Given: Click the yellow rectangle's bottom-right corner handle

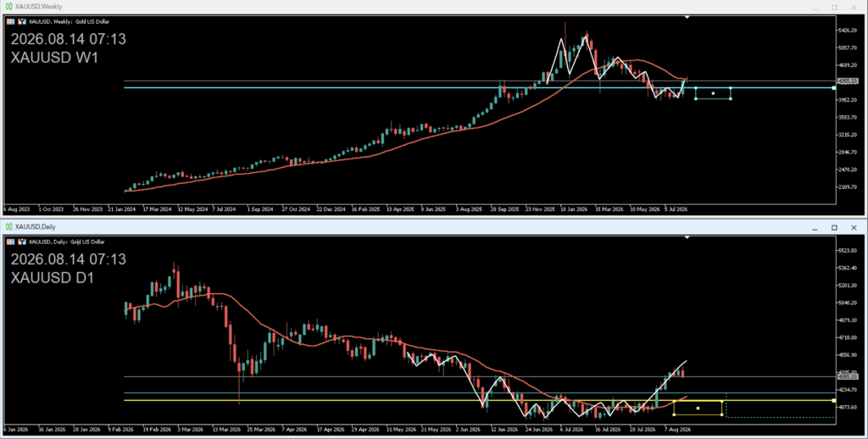Looking at the screenshot, I should (722, 414).
